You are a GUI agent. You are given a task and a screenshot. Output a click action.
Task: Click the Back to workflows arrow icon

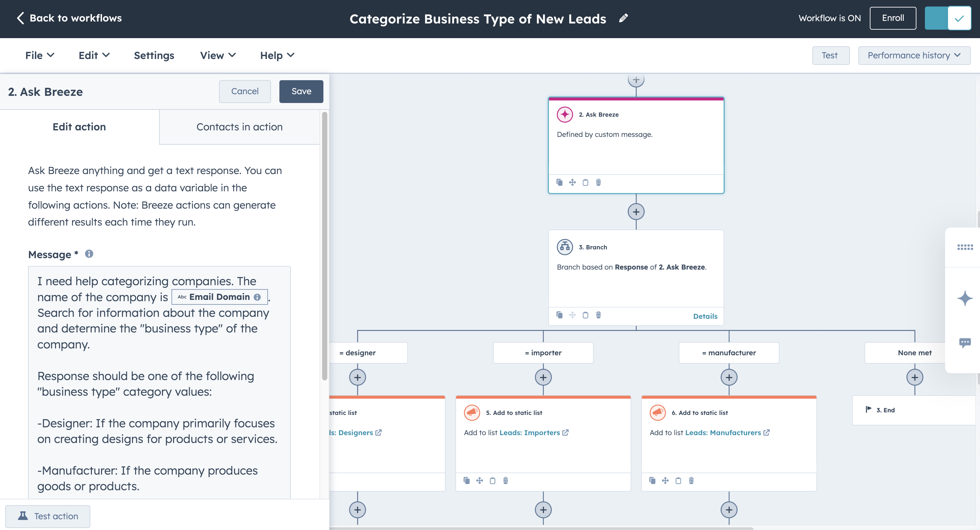21,18
